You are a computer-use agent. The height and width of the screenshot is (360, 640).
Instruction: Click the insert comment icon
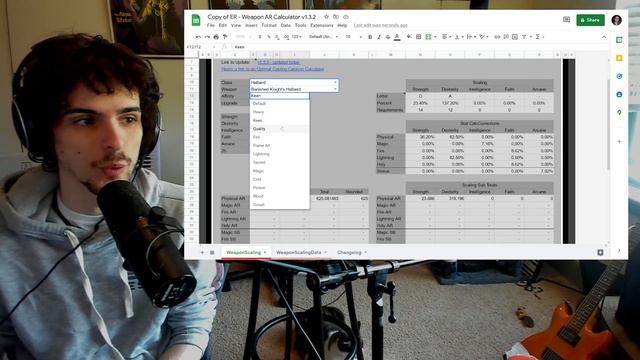tap(506, 37)
